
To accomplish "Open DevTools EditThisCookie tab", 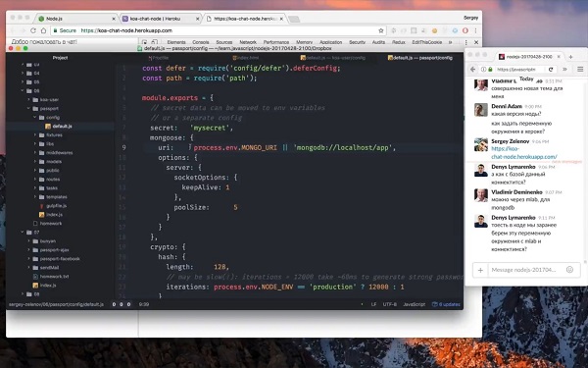I will pos(426,42).
